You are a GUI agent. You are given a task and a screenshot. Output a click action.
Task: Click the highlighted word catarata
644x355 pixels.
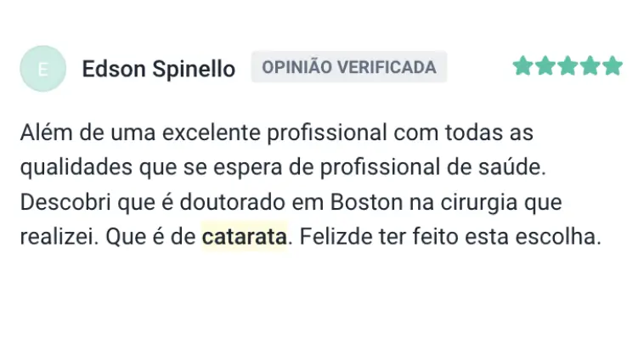click(x=244, y=236)
